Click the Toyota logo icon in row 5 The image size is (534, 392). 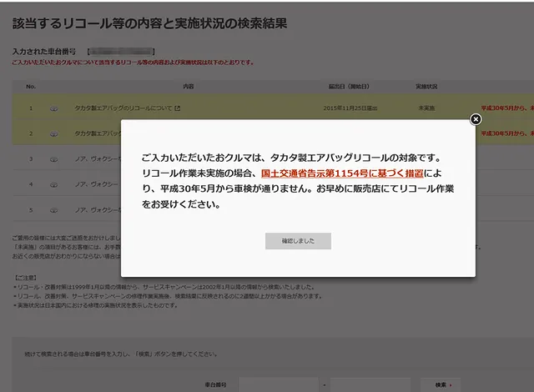[x=53, y=210]
